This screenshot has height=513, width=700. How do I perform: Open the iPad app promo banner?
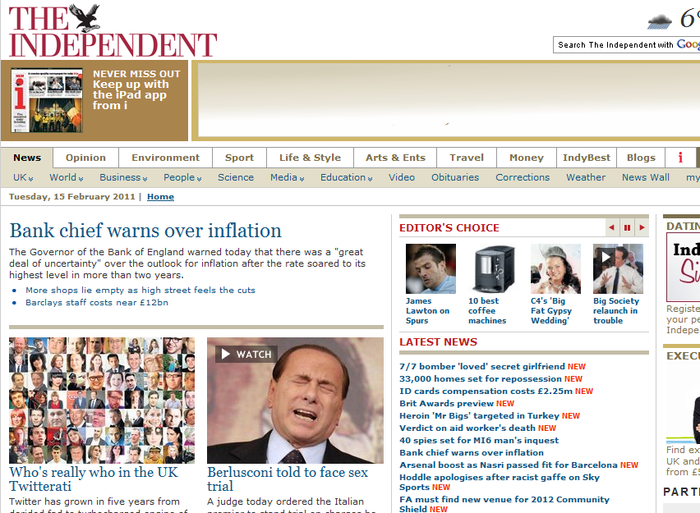coord(95,101)
